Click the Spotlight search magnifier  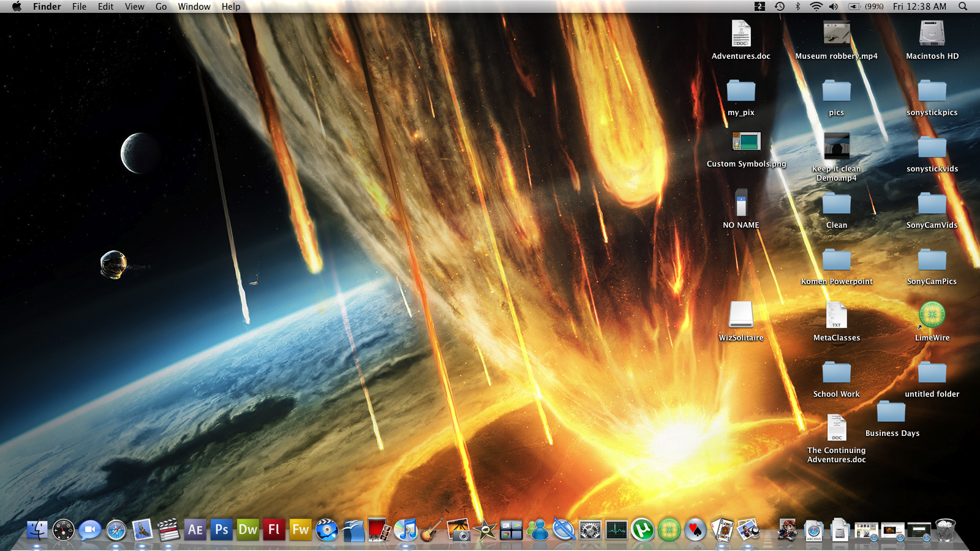pyautogui.click(x=963, y=6)
